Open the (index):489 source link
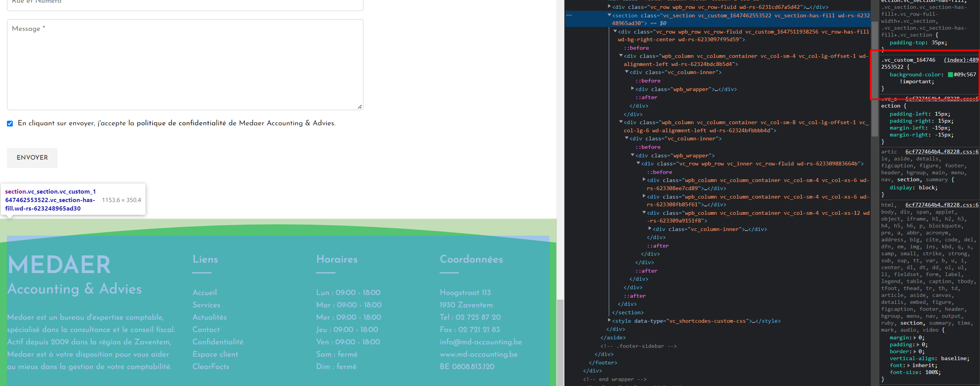The width and height of the screenshot is (980, 386). (x=961, y=60)
